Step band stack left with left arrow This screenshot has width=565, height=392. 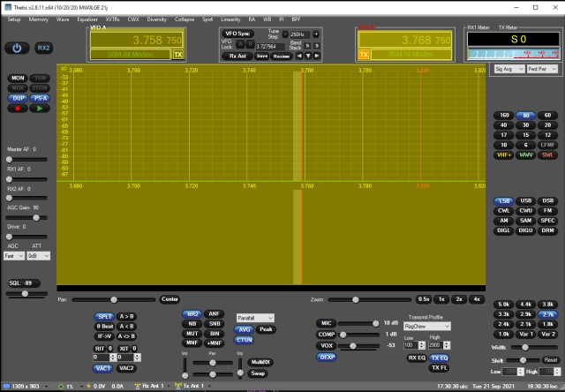click(x=299, y=56)
